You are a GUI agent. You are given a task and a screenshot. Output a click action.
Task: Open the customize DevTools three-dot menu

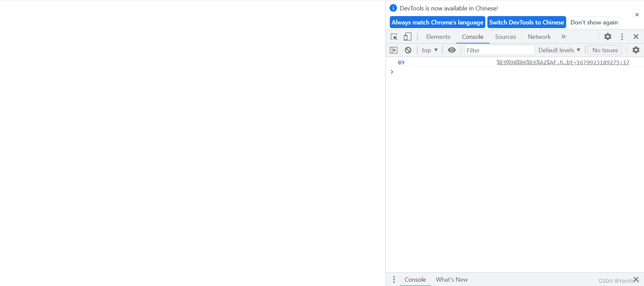(622, 37)
